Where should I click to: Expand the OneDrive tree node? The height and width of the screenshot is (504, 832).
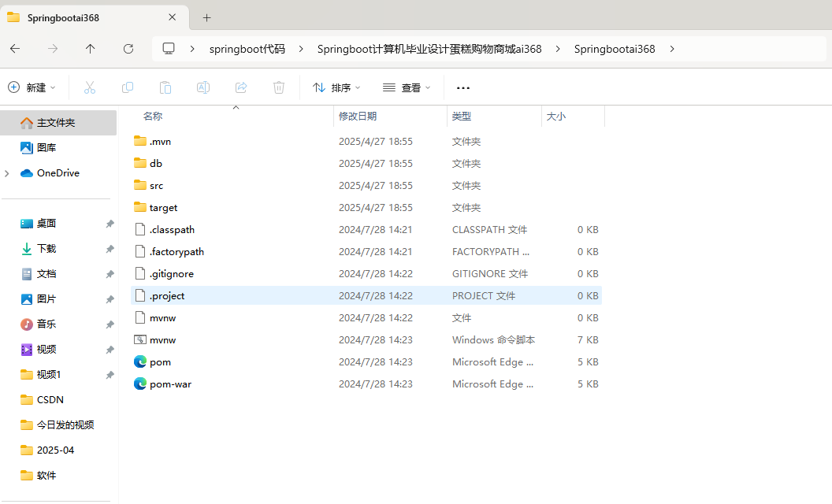coord(7,173)
